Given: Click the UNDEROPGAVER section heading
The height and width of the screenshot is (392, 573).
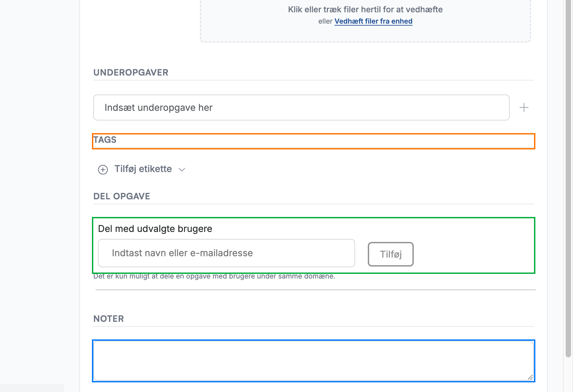Looking at the screenshot, I should 131,73.
